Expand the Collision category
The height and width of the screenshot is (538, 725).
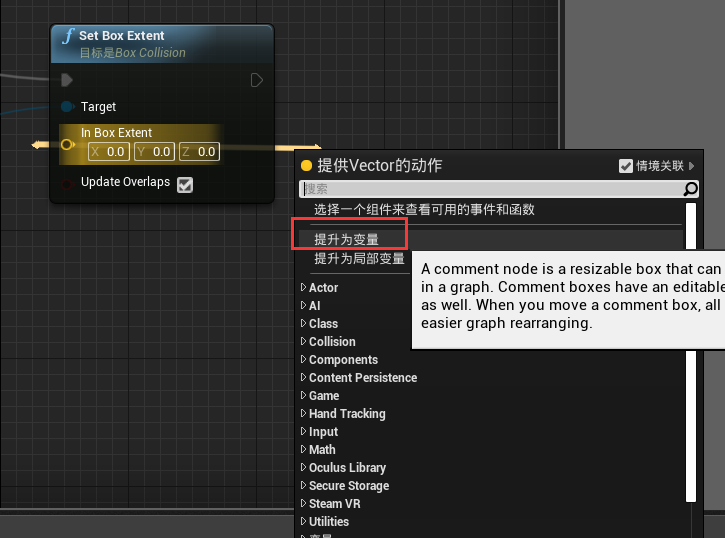click(x=303, y=342)
